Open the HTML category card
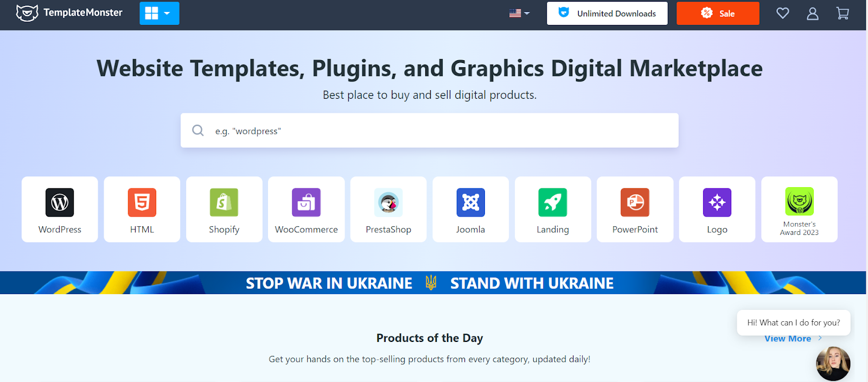 pyautogui.click(x=142, y=209)
